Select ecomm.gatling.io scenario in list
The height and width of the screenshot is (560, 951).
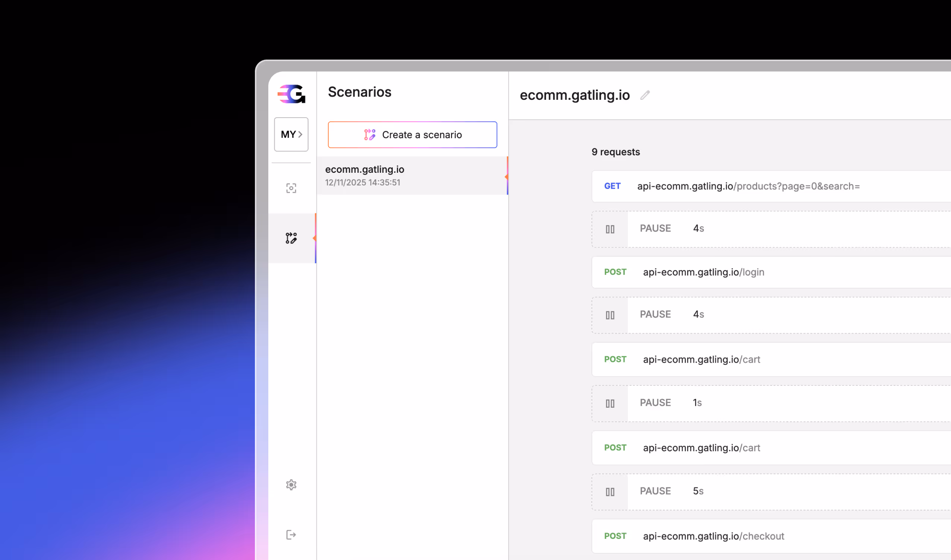[x=412, y=175]
